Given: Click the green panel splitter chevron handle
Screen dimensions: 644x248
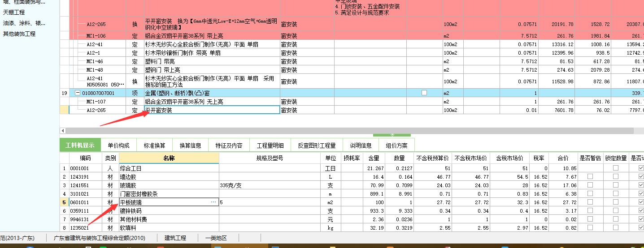Looking at the screenshot, I should [x=392, y=134].
